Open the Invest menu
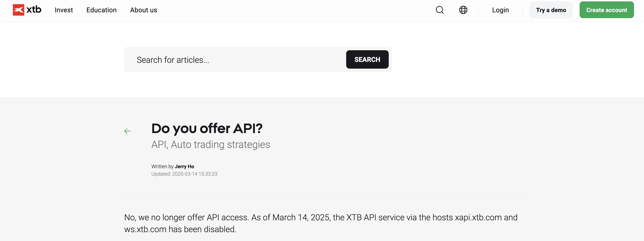 tap(64, 10)
